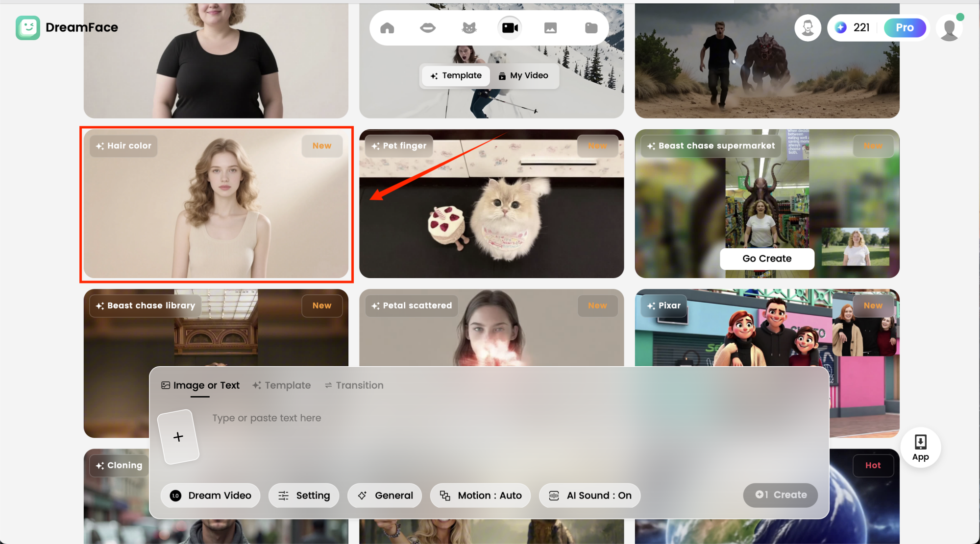The image size is (980, 544).
Task: Click the woman in black shirt template
Action: (x=216, y=61)
